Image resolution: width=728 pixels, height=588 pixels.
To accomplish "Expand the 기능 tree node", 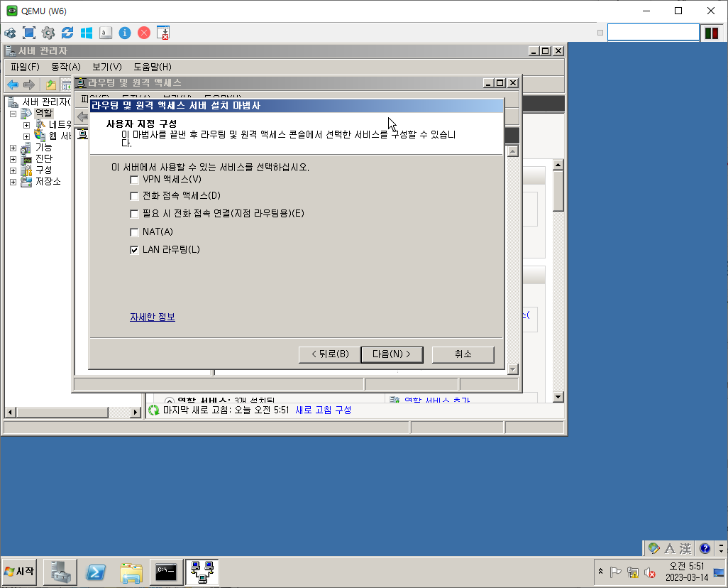I will 13,148.
